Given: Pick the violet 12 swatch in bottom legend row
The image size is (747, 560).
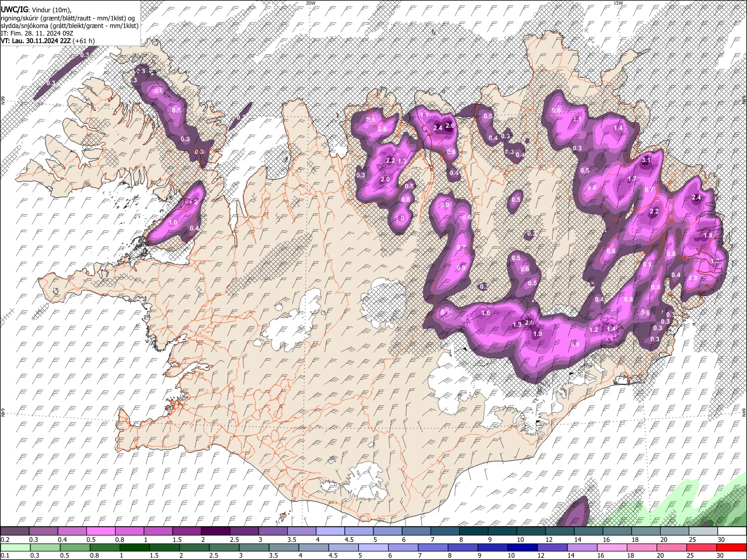Looking at the screenshot, I should [553, 547].
